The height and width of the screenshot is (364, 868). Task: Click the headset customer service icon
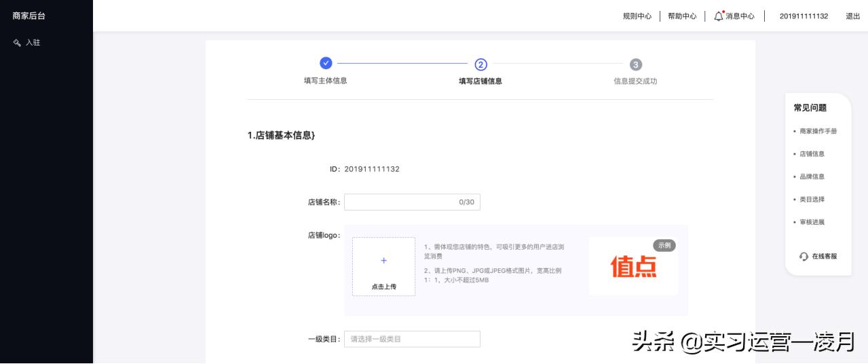click(x=804, y=257)
